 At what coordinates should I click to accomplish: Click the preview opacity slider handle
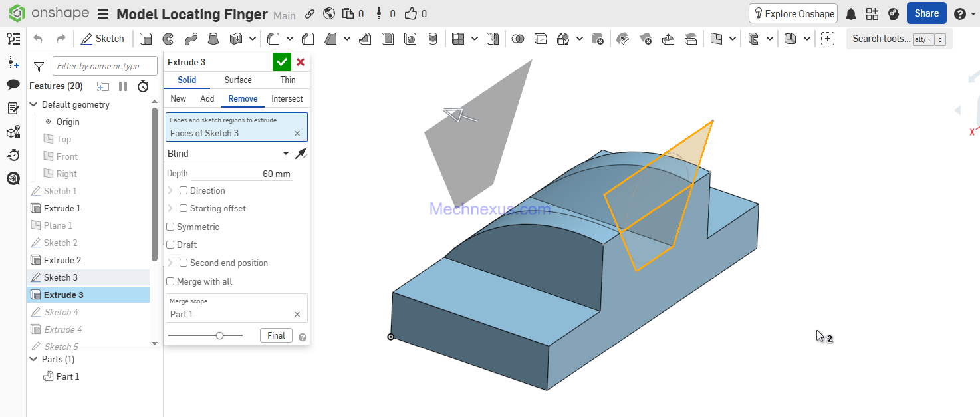(x=219, y=336)
